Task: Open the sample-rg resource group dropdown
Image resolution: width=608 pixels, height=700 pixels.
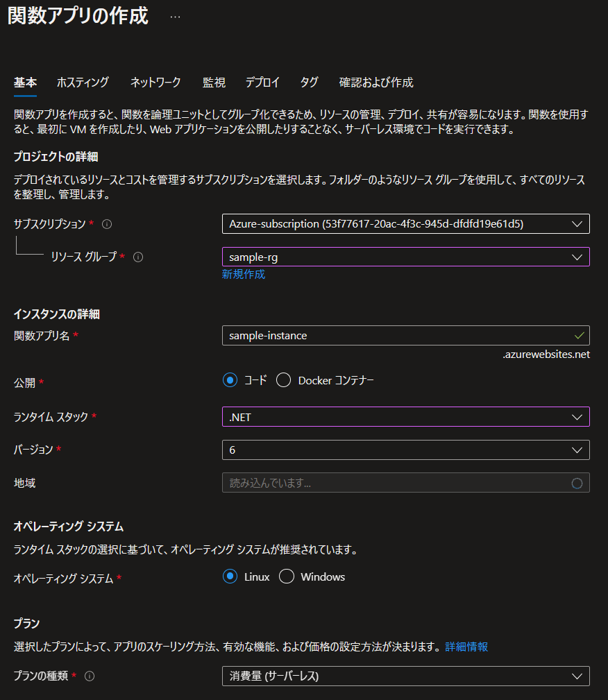Action: 405,257
